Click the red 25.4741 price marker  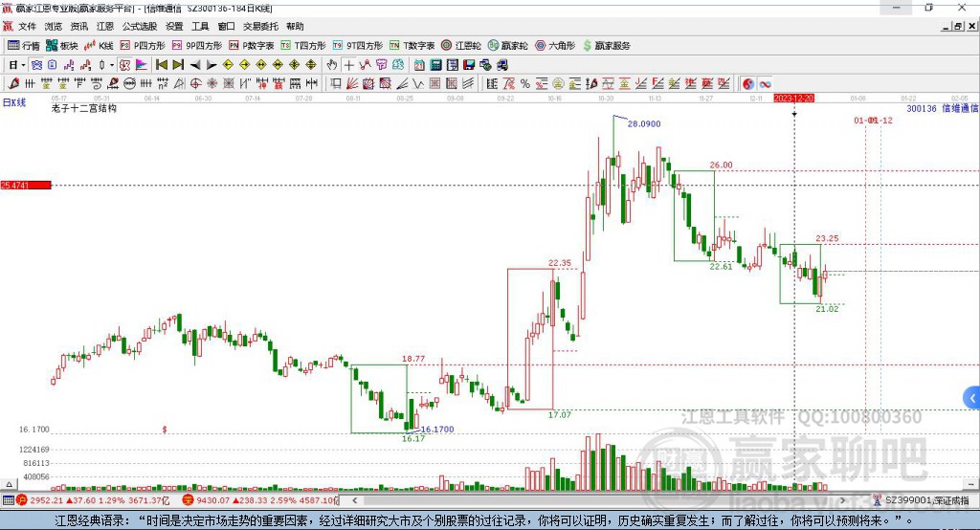[x=26, y=185]
